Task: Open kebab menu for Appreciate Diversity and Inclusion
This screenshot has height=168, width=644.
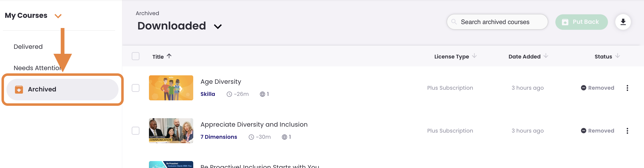Action: 627,131
